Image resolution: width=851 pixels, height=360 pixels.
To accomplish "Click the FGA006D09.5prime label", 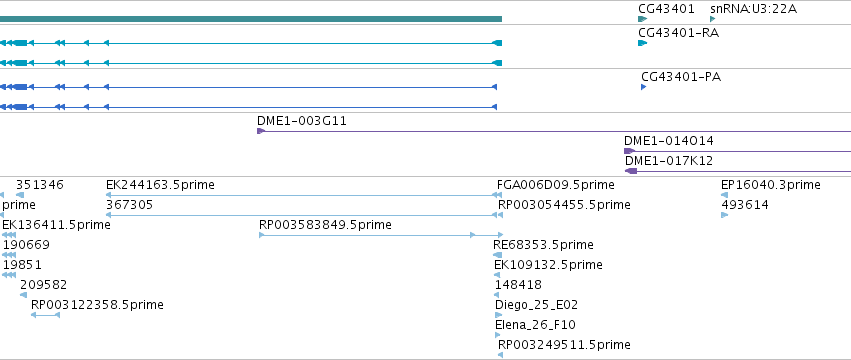I will tap(556, 185).
